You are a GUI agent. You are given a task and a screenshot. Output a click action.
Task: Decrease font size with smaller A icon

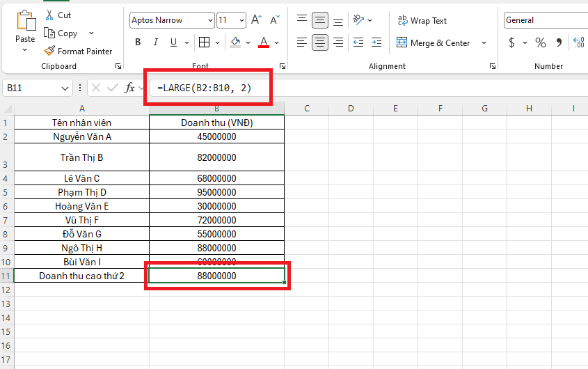[275, 20]
